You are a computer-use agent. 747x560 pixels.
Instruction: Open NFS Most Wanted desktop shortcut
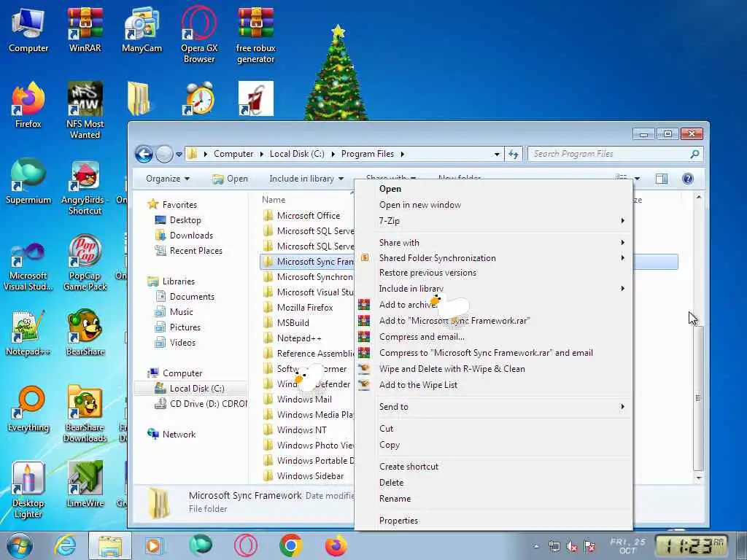[85, 109]
